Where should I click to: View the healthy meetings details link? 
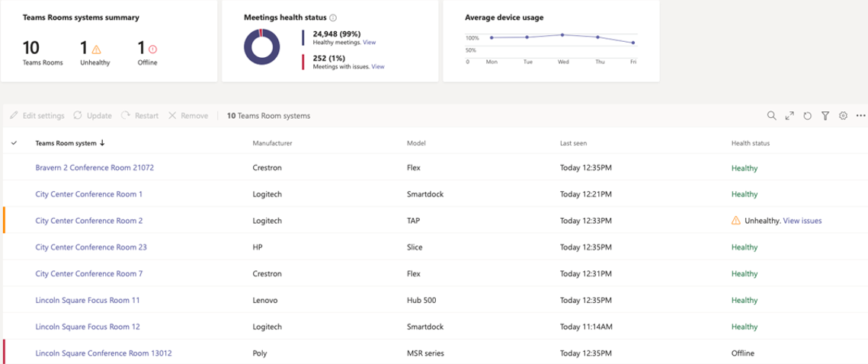[x=369, y=43]
